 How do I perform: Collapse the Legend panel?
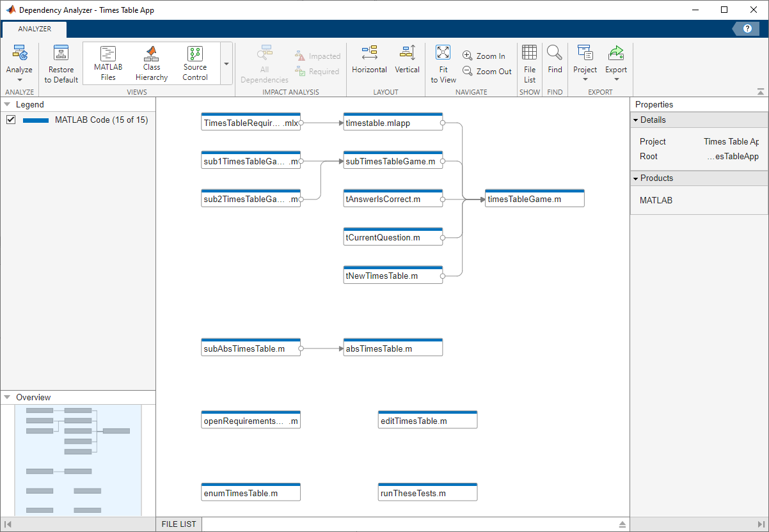pyautogui.click(x=8, y=104)
